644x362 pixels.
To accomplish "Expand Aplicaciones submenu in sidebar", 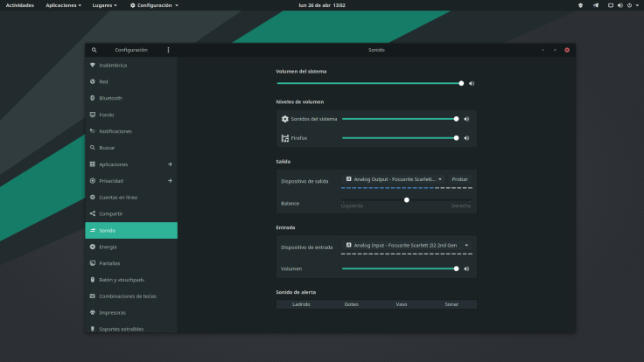I will point(170,164).
